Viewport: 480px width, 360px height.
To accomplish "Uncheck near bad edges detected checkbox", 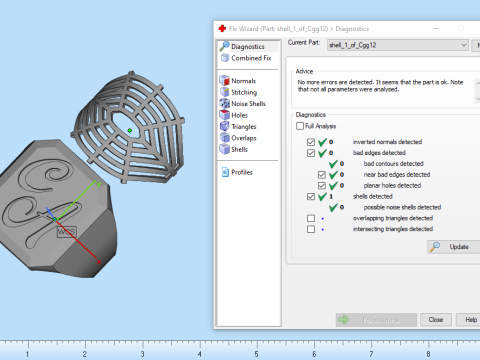I will [x=322, y=175].
